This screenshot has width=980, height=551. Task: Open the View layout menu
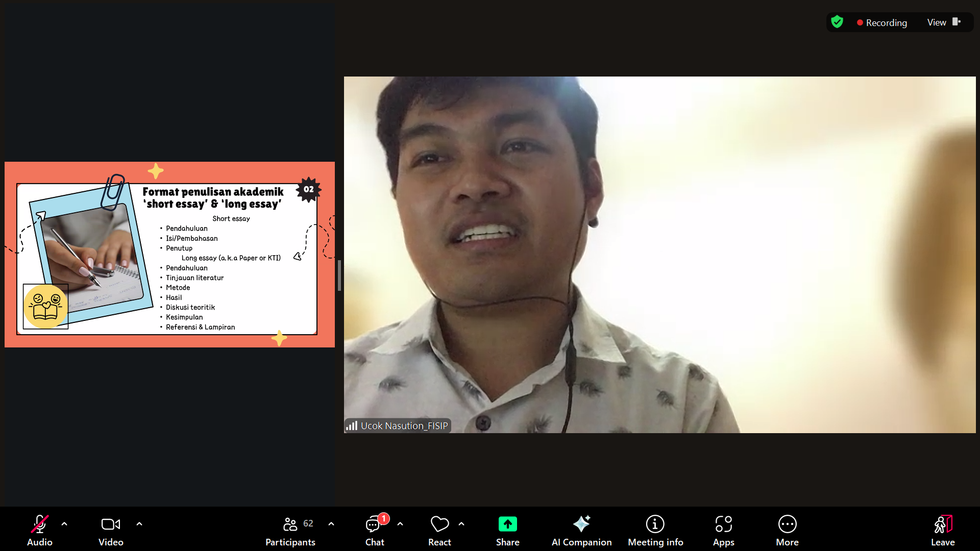point(943,22)
